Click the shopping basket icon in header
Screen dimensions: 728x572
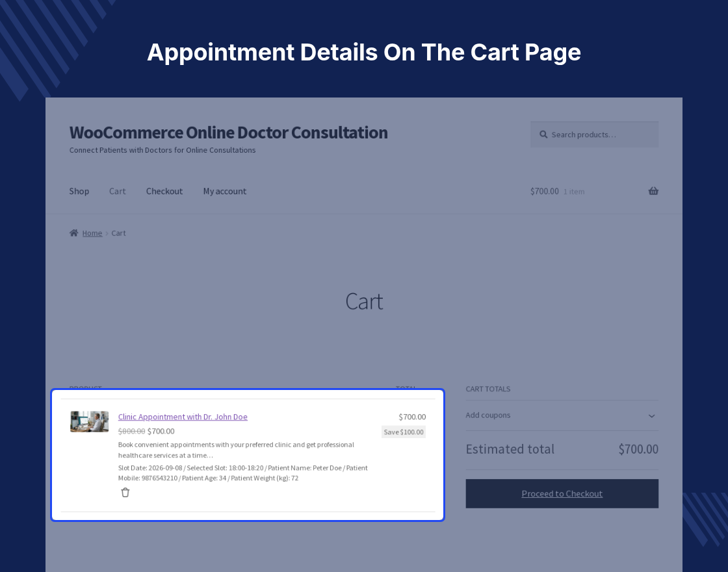(x=653, y=191)
